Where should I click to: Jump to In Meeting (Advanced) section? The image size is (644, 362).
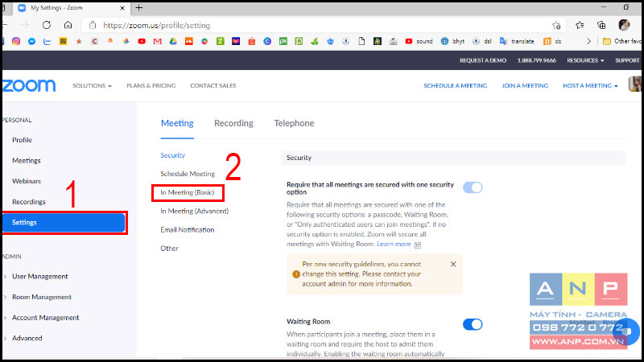(194, 211)
